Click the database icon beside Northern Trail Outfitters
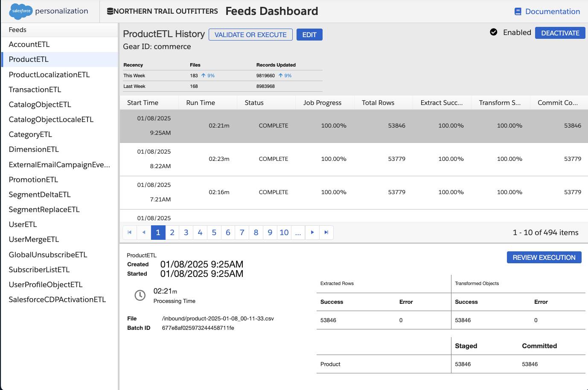This screenshot has height=390, width=588. [110, 11]
